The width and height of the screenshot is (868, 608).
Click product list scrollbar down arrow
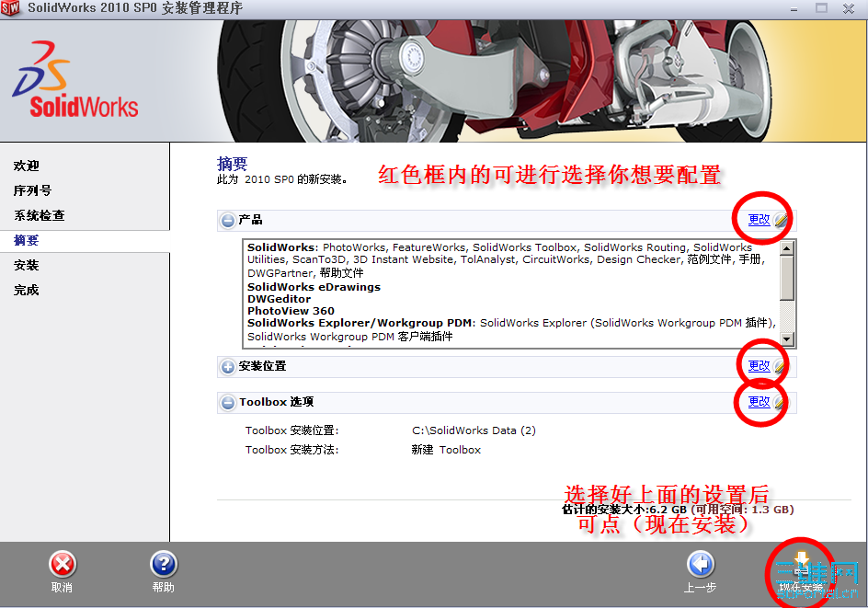(787, 338)
